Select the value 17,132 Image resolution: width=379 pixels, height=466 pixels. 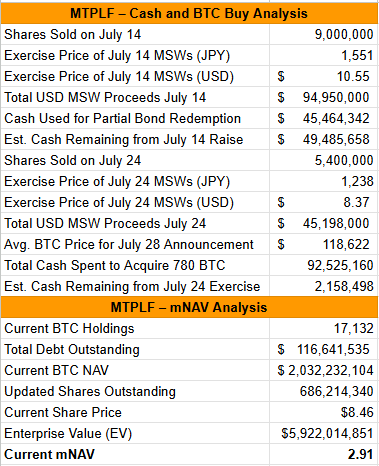pos(354,329)
